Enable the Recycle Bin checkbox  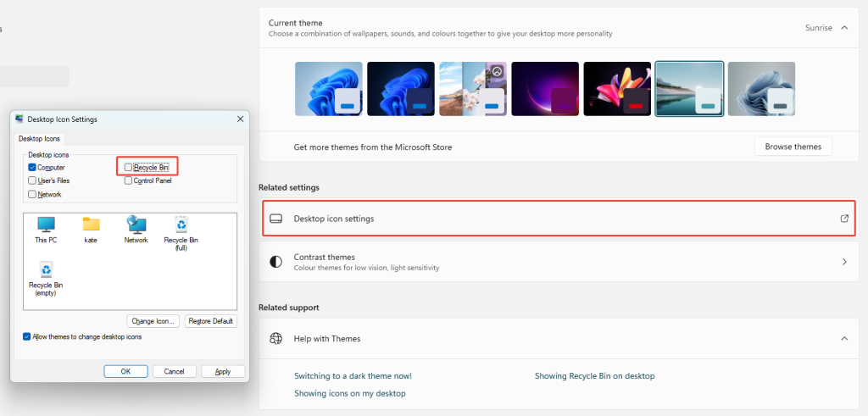(x=129, y=168)
